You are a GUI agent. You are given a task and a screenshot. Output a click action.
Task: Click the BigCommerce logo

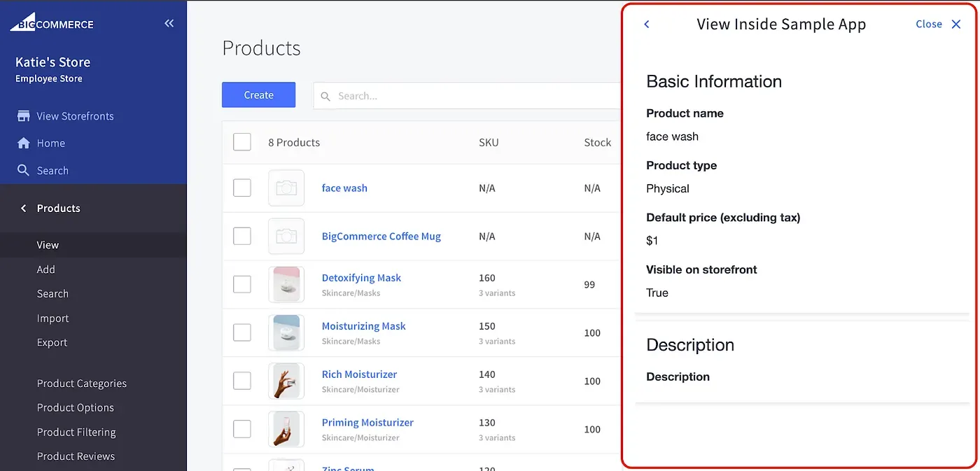[52, 22]
